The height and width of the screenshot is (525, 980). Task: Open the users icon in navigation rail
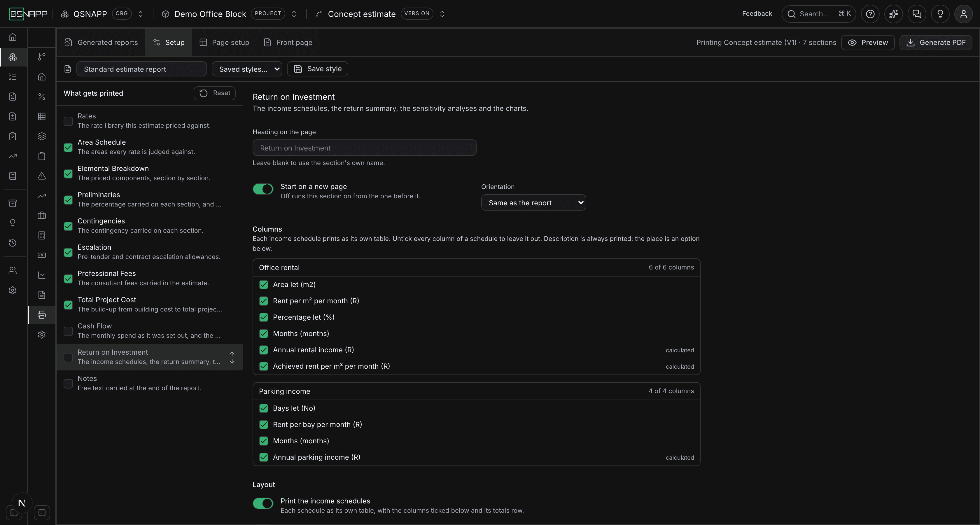coord(13,270)
